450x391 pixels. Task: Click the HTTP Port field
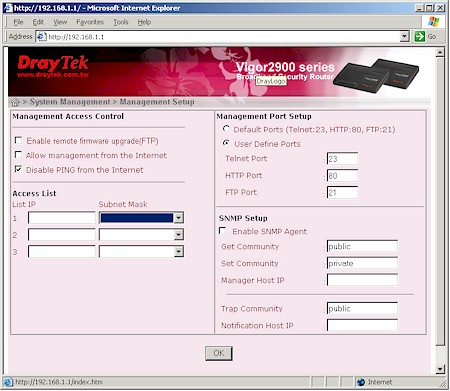point(342,176)
